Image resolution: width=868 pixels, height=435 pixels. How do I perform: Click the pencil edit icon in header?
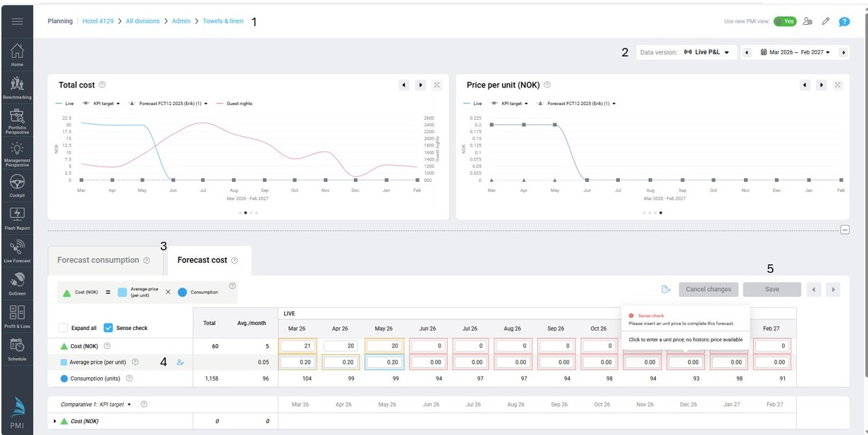pos(826,21)
